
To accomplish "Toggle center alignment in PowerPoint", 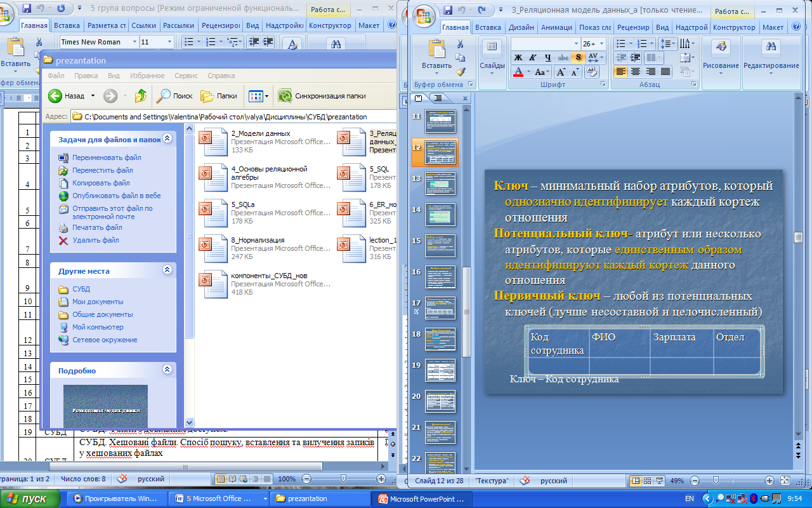I will pos(635,72).
